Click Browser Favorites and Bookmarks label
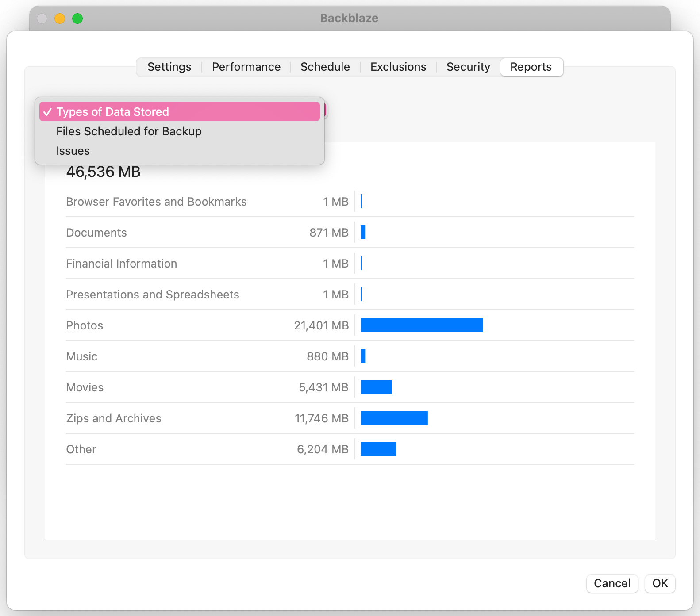Viewport: 700px width, 616px height. pyautogui.click(x=156, y=202)
